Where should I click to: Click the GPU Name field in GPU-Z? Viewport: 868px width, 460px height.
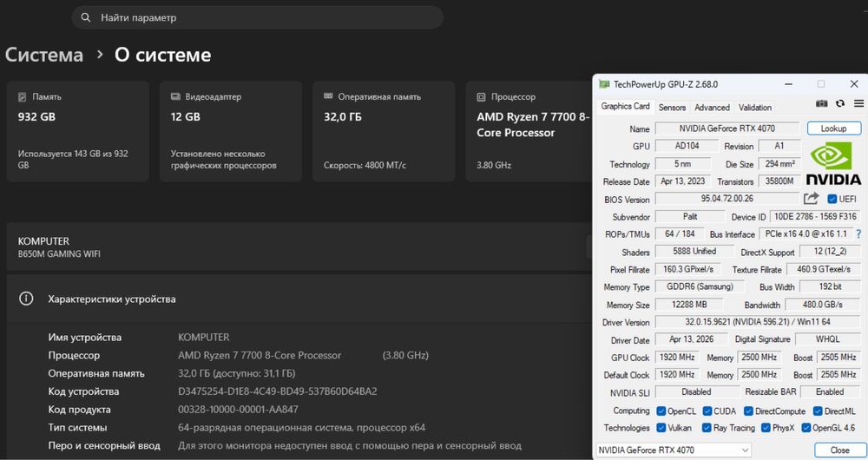coord(727,128)
